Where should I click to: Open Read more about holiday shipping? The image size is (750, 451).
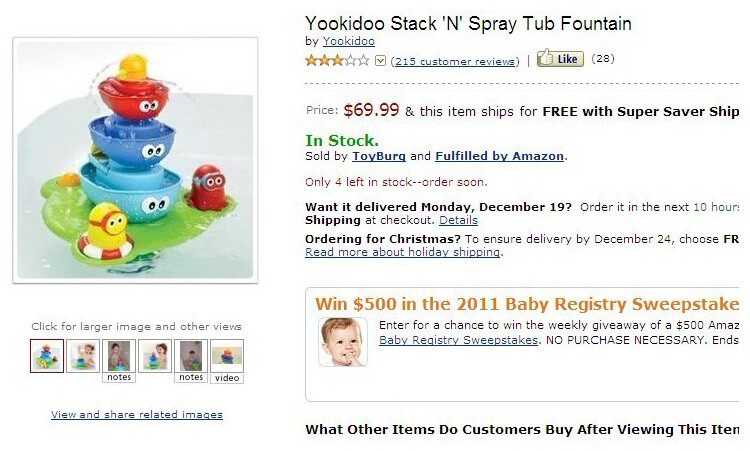[402, 252]
